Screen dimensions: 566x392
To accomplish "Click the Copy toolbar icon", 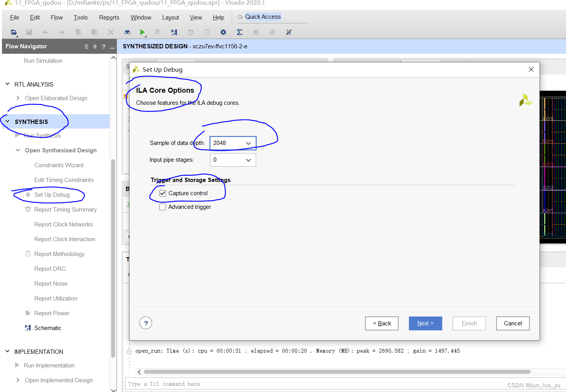I will (x=78, y=32).
